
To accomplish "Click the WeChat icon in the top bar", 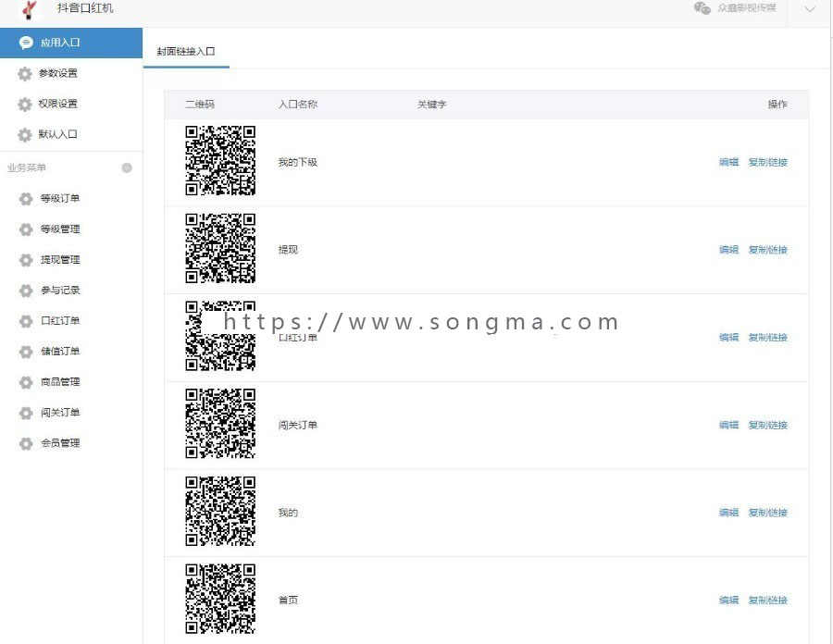I will click(702, 8).
